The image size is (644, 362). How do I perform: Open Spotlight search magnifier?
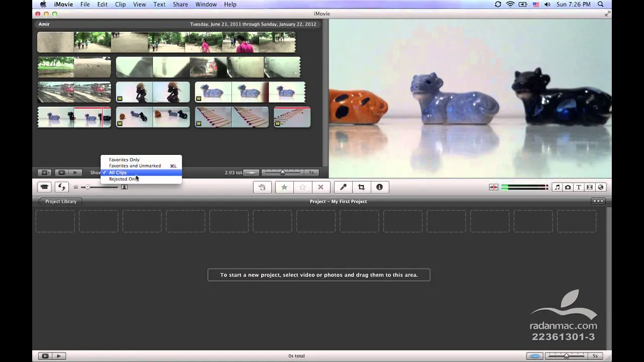pos(602,5)
